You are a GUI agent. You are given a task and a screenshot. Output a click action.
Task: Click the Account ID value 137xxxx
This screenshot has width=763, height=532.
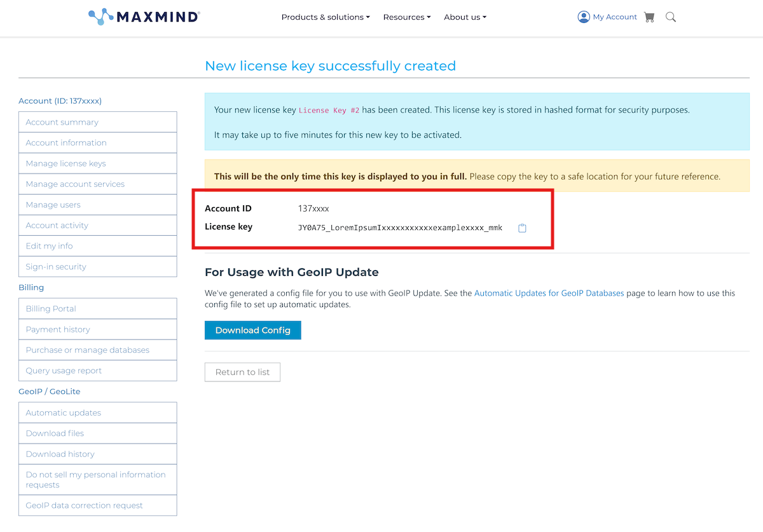point(313,208)
